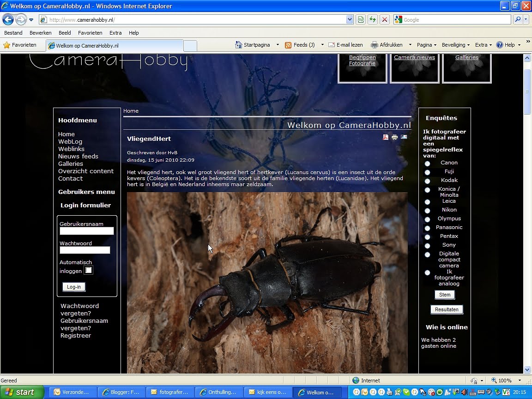Click the E-mail lezen icon

pos(332,45)
